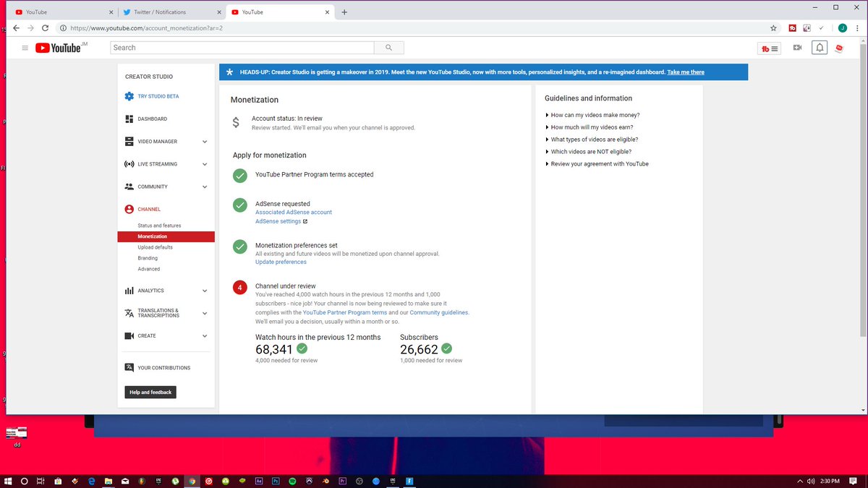Click the volume icon in system tray
868x488 pixels.
pos(811,481)
